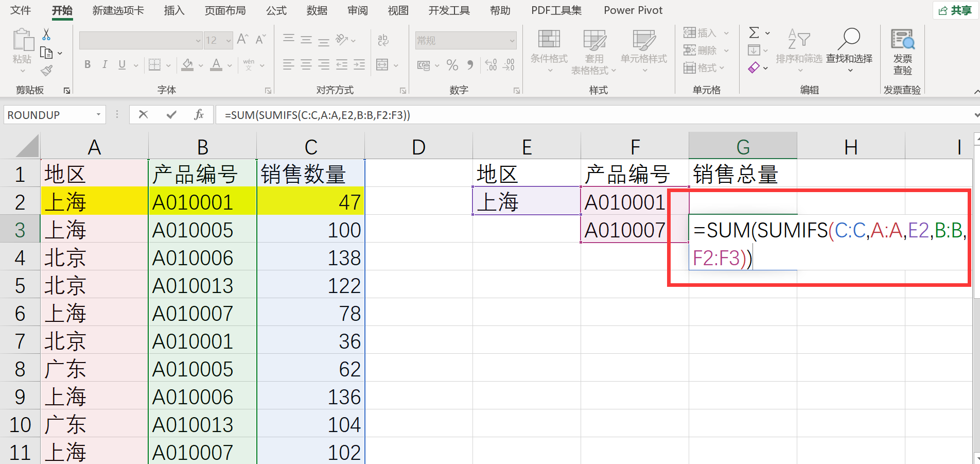Open the font group dialog launcher
The width and height of the screenshot is (980, 464).
[x=268, y=91]
